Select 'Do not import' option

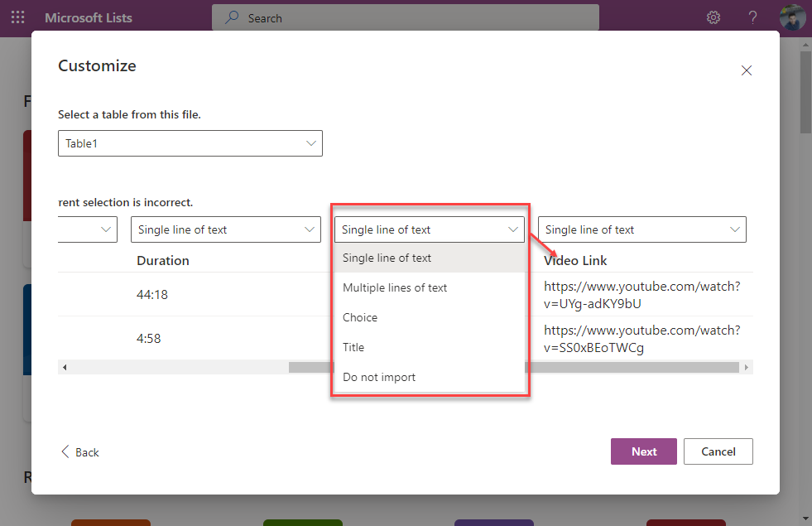(x=379, y=377)
